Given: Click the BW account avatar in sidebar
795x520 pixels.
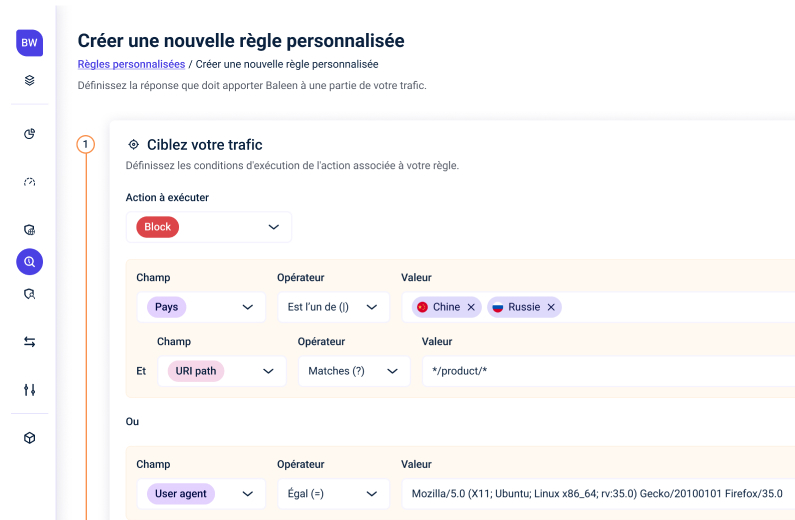Looking at the screenshot, I should click(x=29, y=43).
